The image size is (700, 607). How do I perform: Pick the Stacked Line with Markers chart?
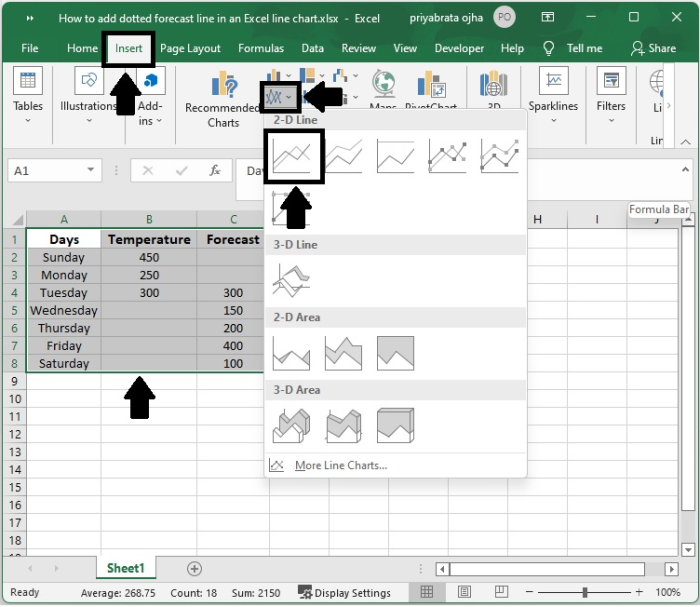[x=500, y=156]
